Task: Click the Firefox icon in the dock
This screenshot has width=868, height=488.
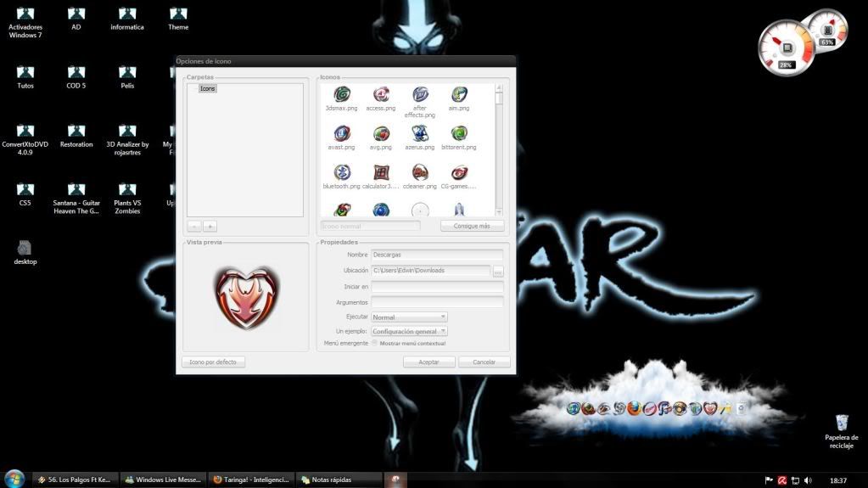Action: pyautogui.click(x=635, y=408)
